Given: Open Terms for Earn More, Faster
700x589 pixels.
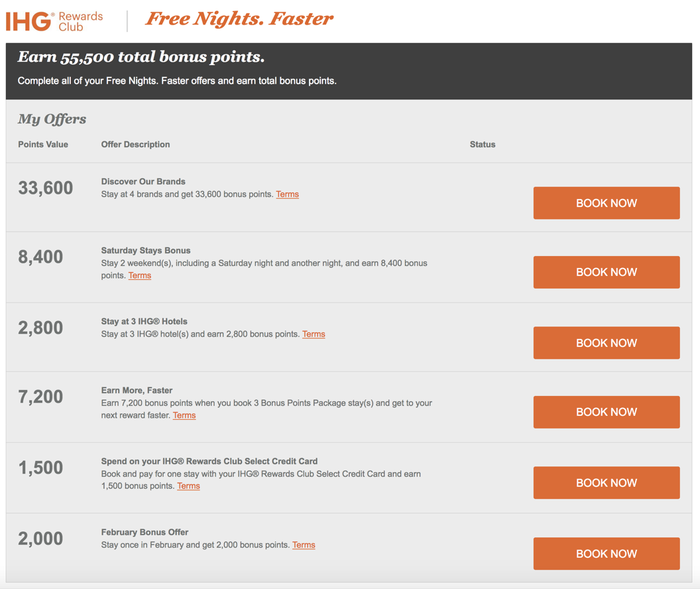Looking at the screenshot, I should (184, 415).
